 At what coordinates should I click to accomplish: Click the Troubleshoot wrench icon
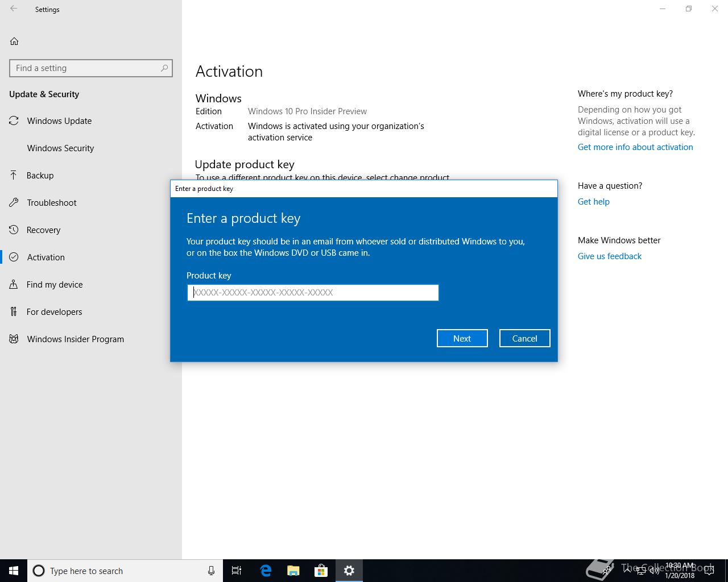click(x=14, y=203)
